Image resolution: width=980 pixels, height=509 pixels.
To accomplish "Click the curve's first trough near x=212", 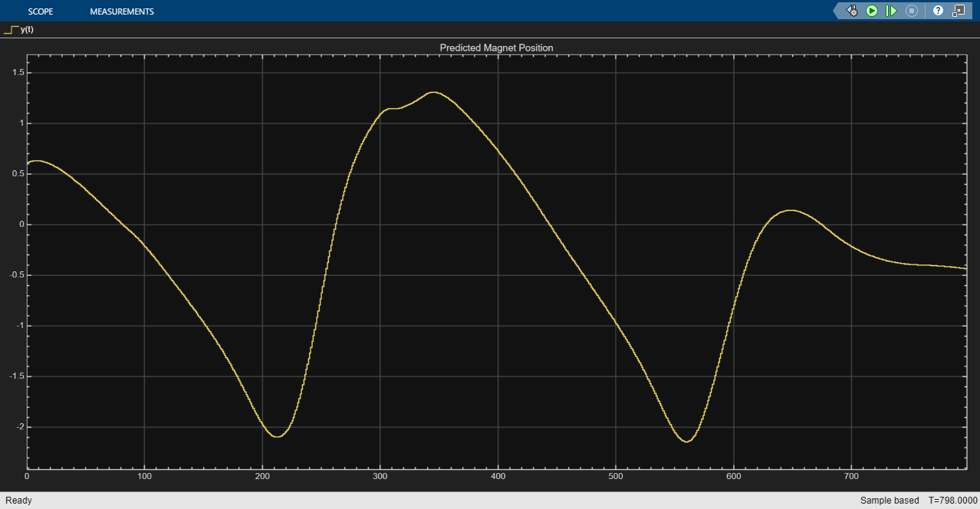I will (277, 436).
